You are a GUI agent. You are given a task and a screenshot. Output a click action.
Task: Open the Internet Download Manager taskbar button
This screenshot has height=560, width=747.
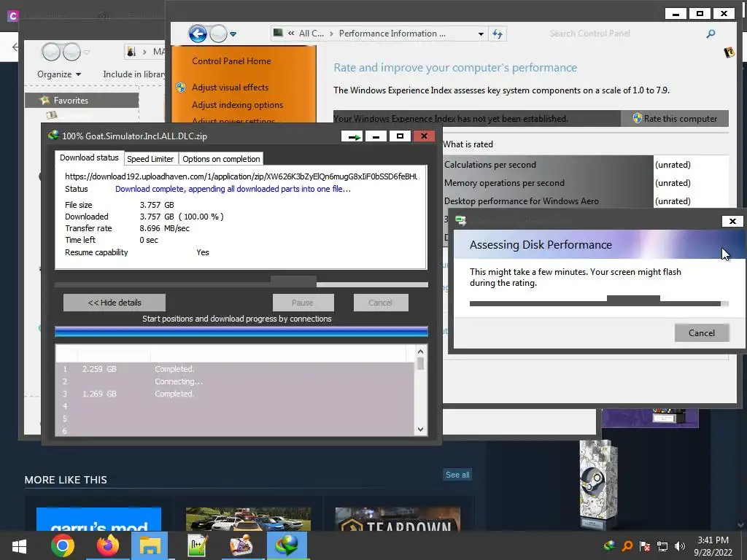287,545
